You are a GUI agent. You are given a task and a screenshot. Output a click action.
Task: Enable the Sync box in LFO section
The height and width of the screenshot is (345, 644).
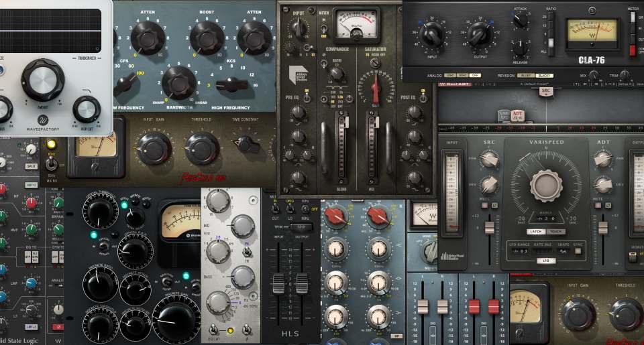(579, 250)
